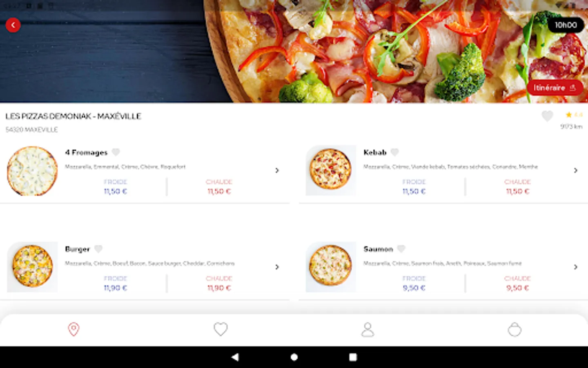Image resolution: width=588 pixels, height=368 pixels.
Task: Open the map location tab
Action: point(73,329)
